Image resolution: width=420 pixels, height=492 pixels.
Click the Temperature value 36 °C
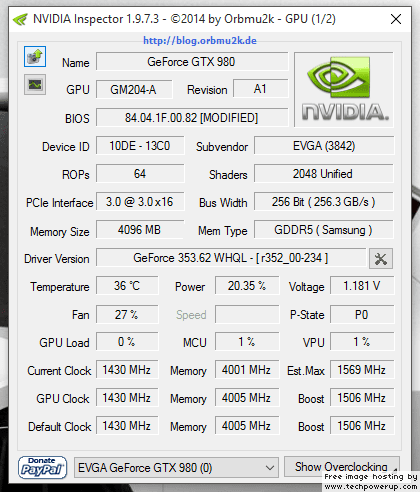coord(127,286)
